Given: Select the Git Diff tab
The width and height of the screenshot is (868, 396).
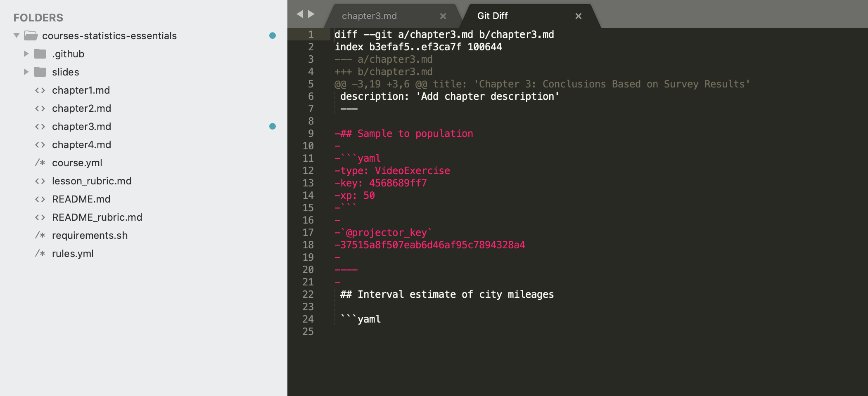Looking at the screenshot, I should (x=491, y=16).
